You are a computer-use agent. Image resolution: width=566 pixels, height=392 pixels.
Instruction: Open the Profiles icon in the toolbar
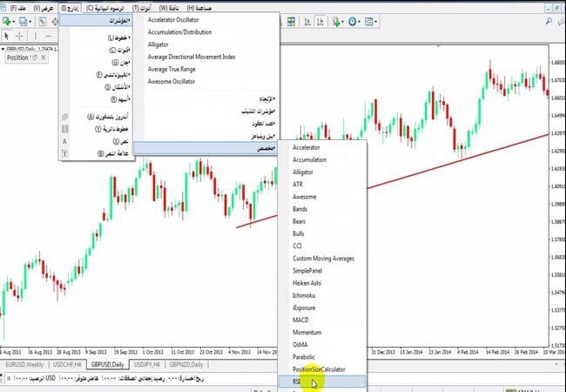click(x=23, y=22)
